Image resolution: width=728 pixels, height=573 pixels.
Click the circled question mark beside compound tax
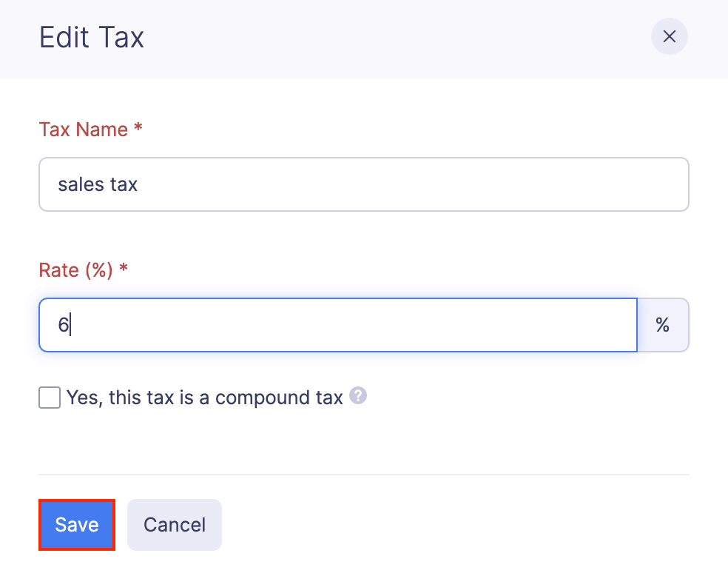357,397
